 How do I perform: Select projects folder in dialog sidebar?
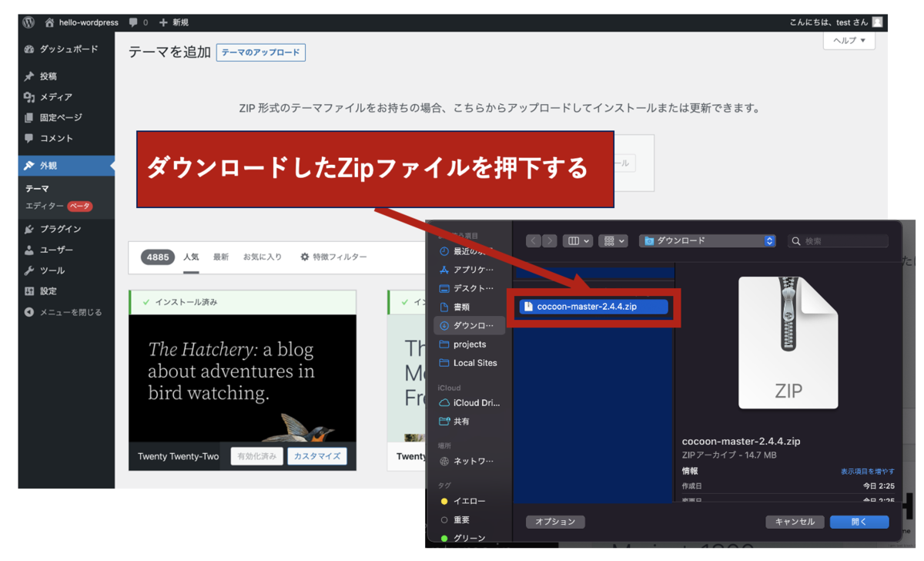click(x=470, y=344)
